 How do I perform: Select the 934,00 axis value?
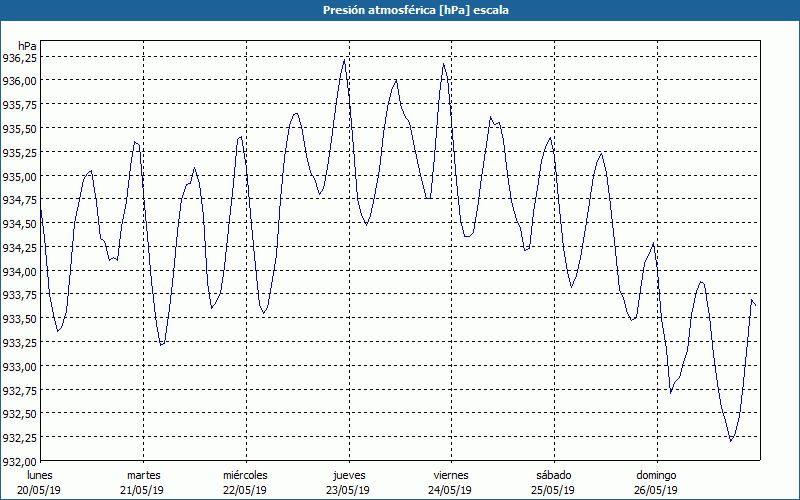20,271
